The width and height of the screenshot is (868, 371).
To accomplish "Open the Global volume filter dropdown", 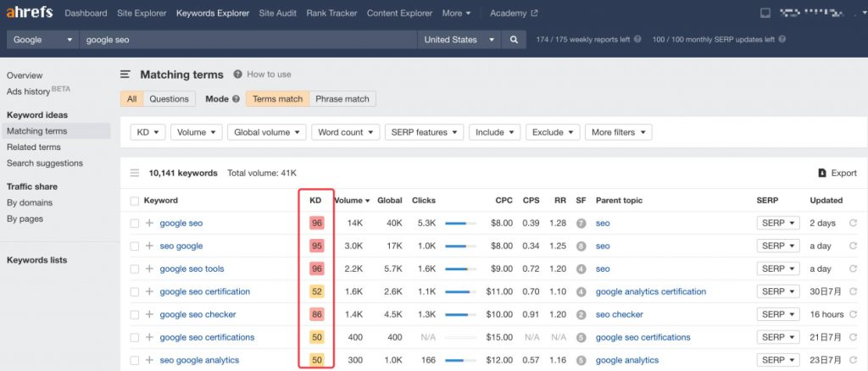I will pos(267,132).
